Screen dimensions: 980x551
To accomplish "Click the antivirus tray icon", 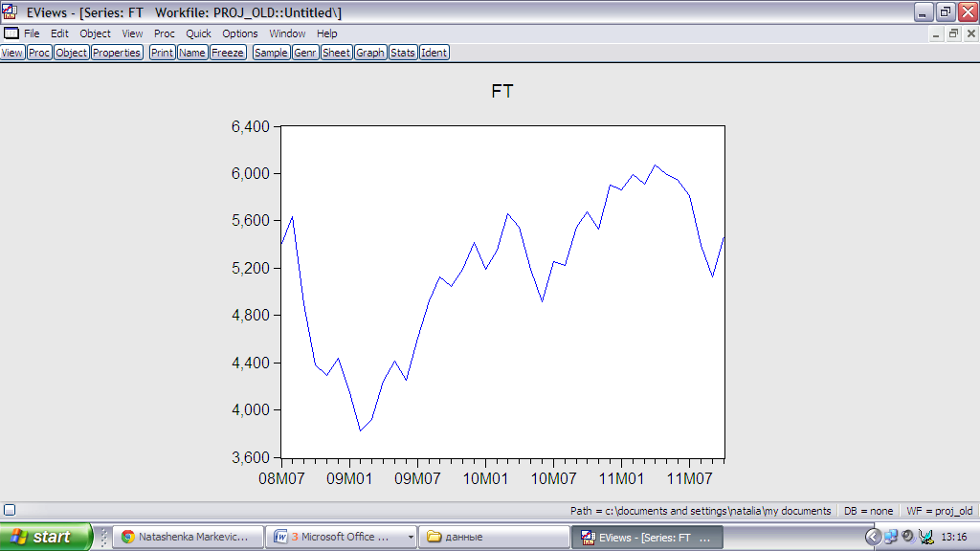I will point(926,537).
